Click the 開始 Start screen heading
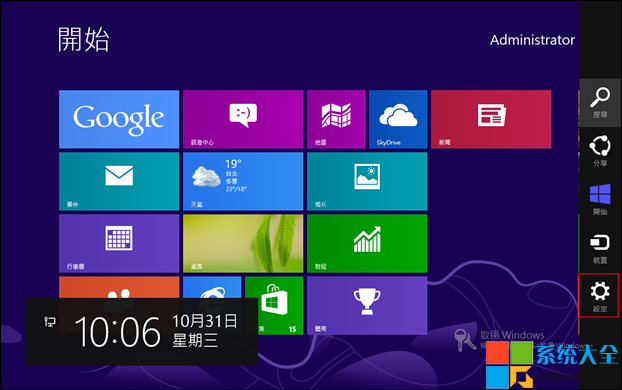 coord(84,40)
